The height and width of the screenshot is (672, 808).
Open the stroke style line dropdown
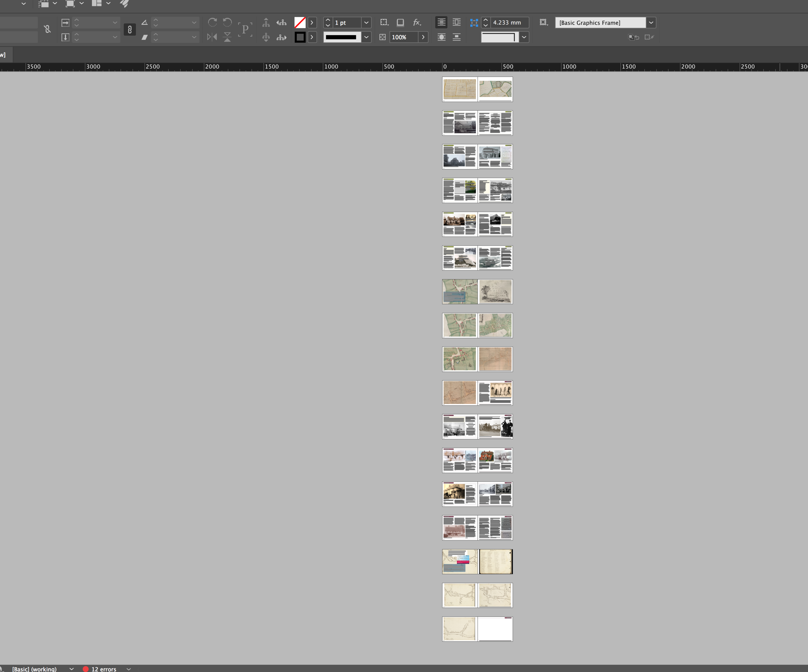366,37
